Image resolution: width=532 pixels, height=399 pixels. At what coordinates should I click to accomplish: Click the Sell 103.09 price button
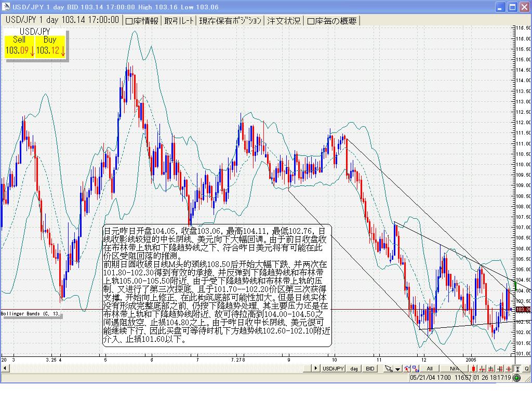click(20, 47)
